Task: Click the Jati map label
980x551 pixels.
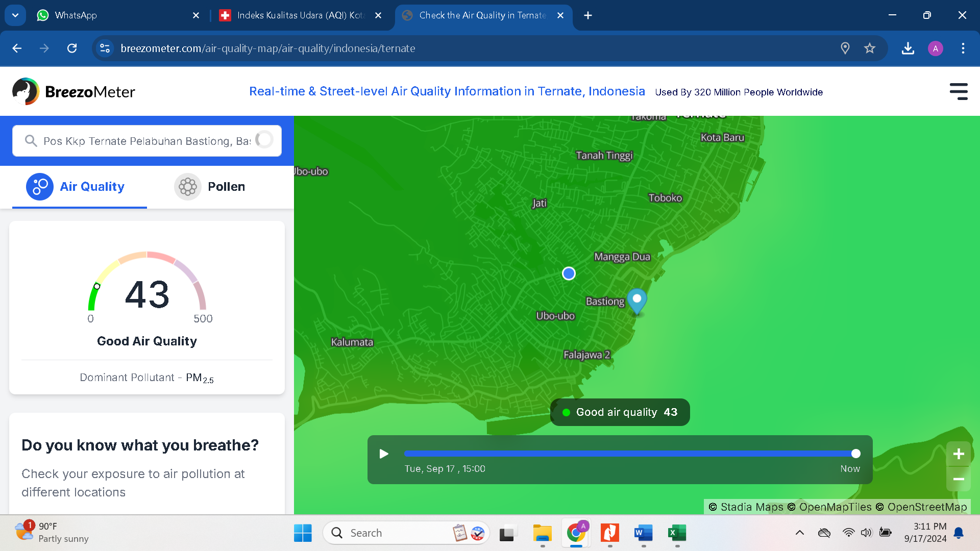Action: pos(539,204)
